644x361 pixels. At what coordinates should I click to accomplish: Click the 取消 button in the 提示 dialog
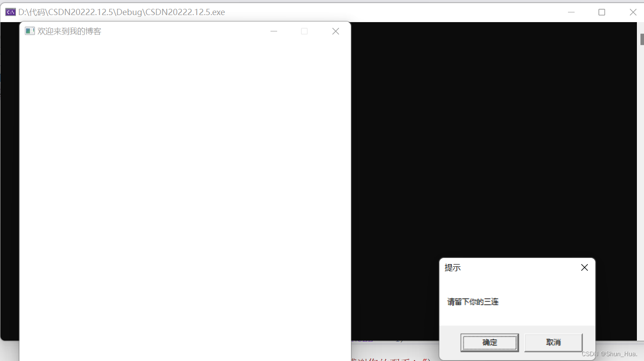pos(553,342)
